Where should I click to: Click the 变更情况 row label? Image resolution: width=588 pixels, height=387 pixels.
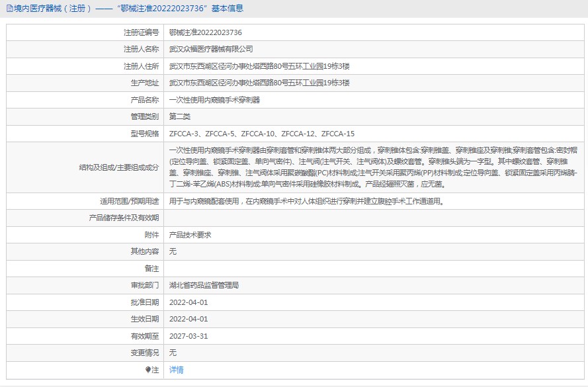tap(145, 353)
